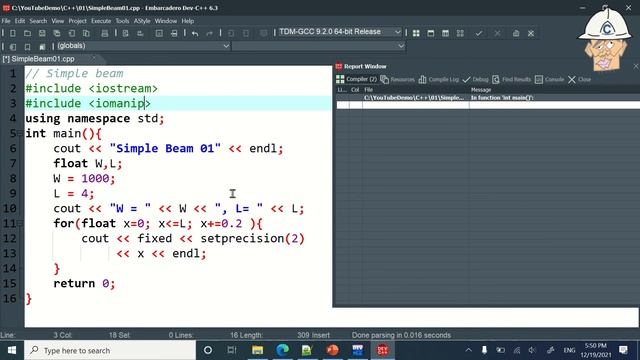Click the 'Type here to search' taskbar box

[x=110, y=350]
